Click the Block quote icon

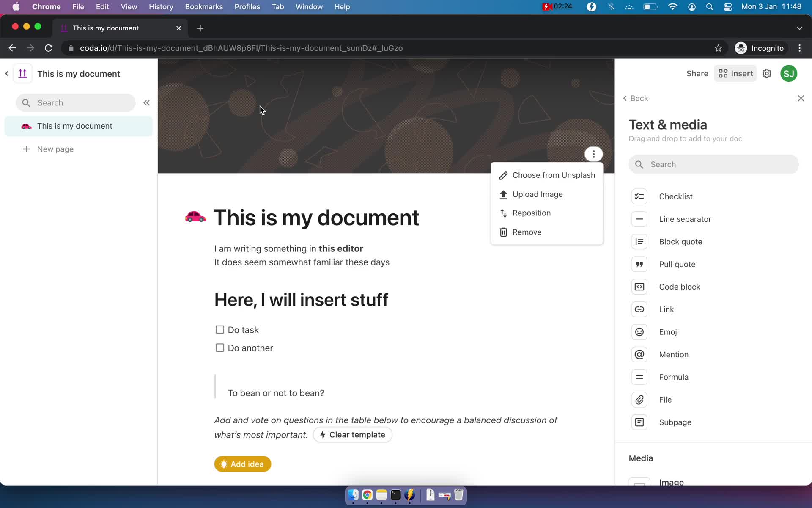click(639, 241)
